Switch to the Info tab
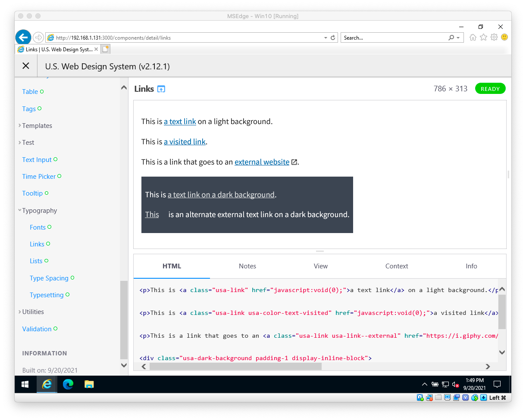The width and height of the screenshot is (526, 420). pyautogui.click(x=471, y=266)
